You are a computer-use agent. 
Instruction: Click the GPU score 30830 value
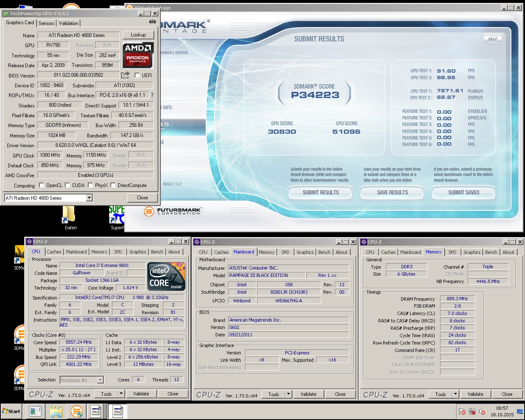(282, 132)
